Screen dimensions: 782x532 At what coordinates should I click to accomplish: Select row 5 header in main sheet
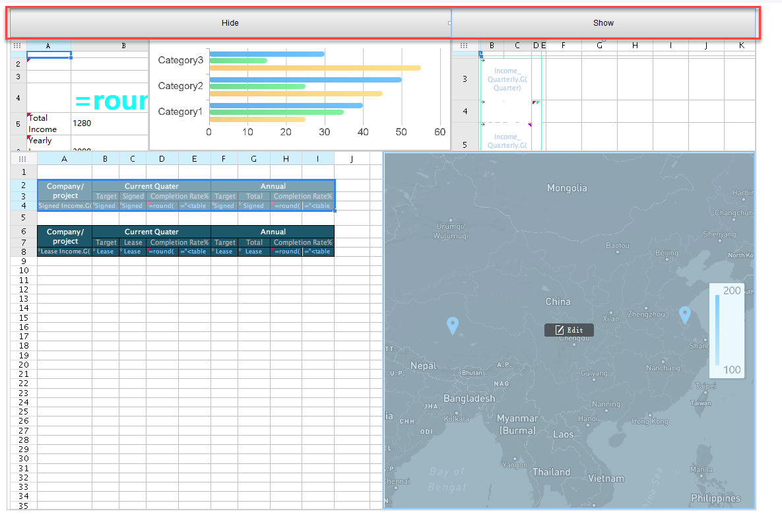coord(22,216)
